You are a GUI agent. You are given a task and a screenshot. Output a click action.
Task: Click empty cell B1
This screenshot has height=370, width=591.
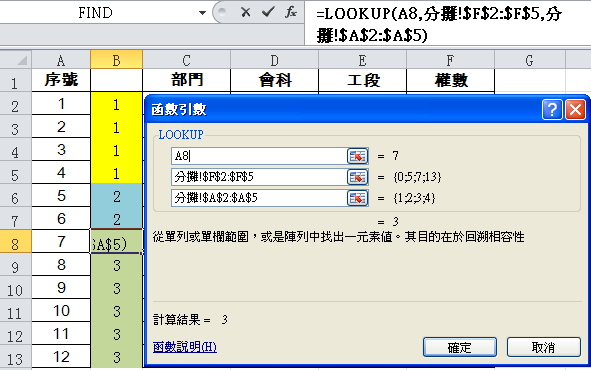(116, 80)
